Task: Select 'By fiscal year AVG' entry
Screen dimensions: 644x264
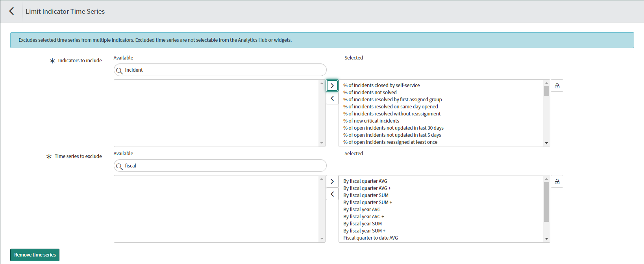Action: pos(362,210)
